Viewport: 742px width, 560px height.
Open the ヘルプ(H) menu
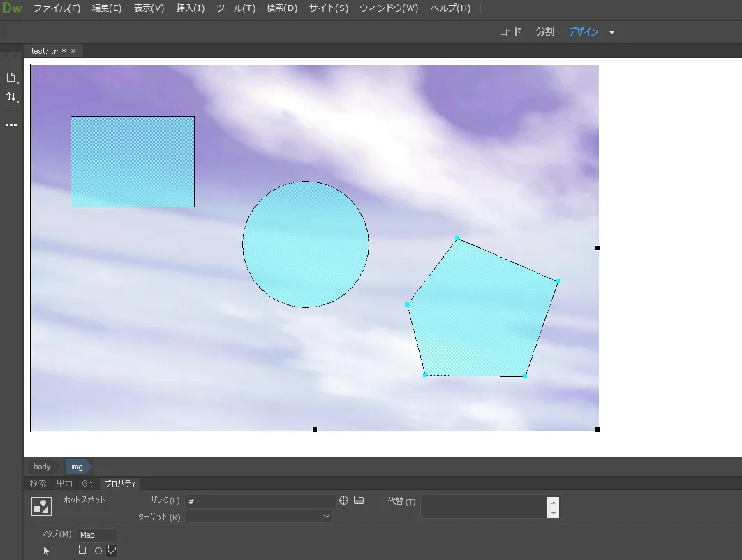(450, 8)
